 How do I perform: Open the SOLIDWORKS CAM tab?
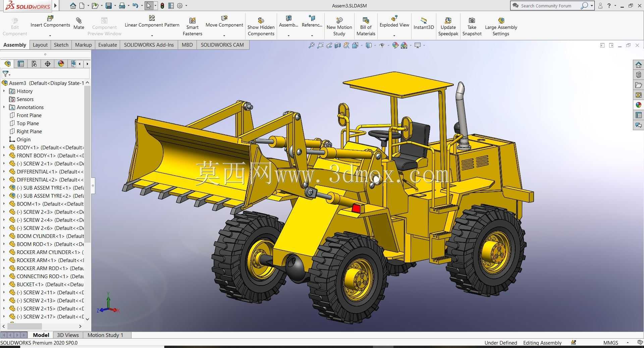(x=222, y=45)
